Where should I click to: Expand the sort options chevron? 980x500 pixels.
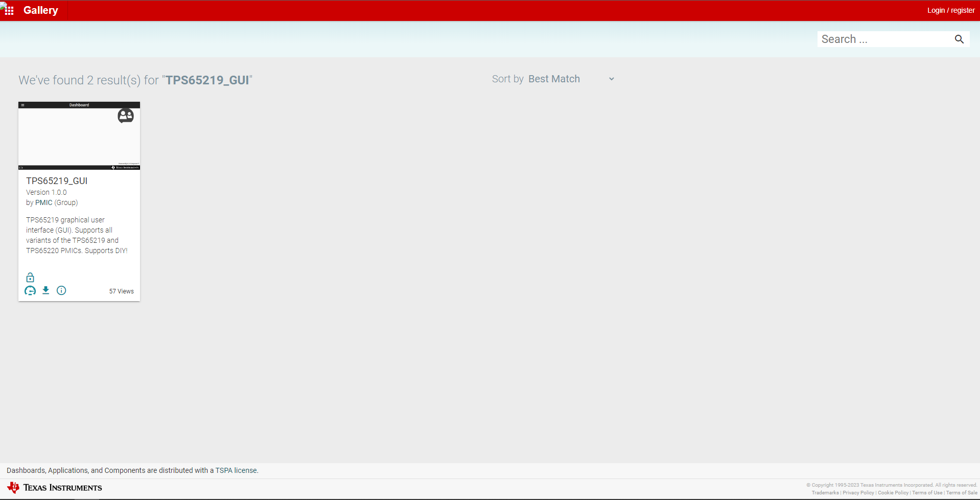611,79
